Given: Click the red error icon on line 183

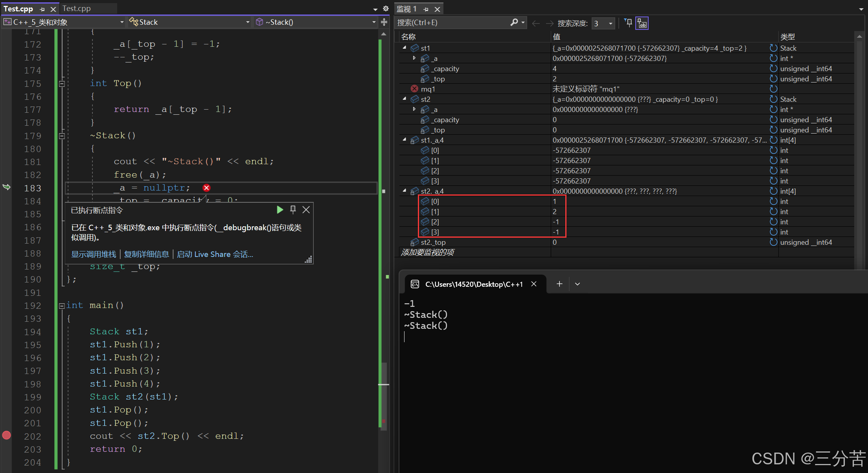Looking at the screenshot, I should 206,188.
